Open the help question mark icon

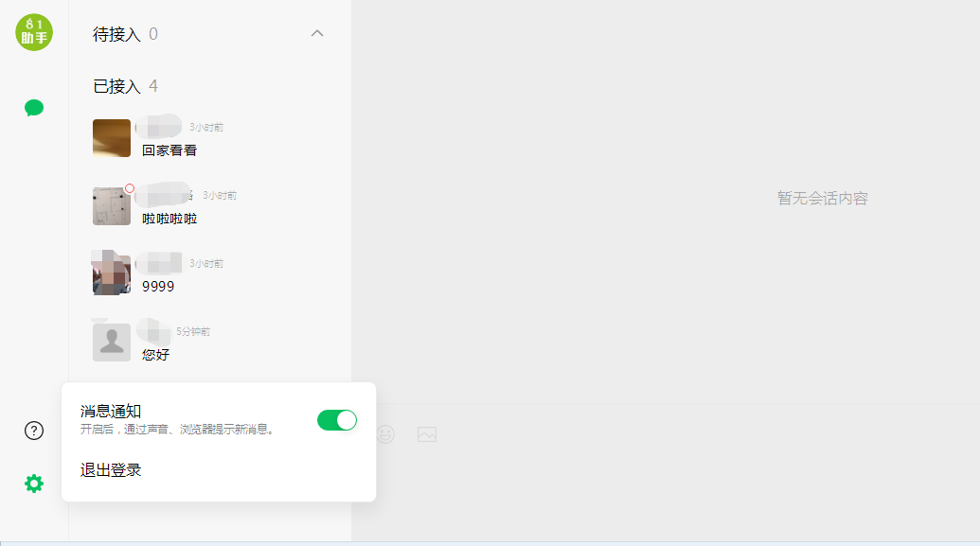click(34, 431)
